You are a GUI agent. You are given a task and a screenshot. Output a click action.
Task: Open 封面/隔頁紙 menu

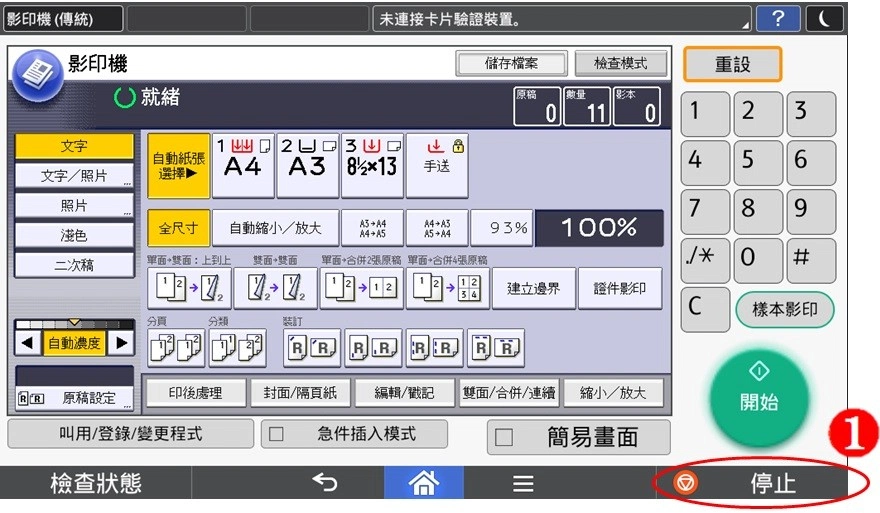[300, 392]
